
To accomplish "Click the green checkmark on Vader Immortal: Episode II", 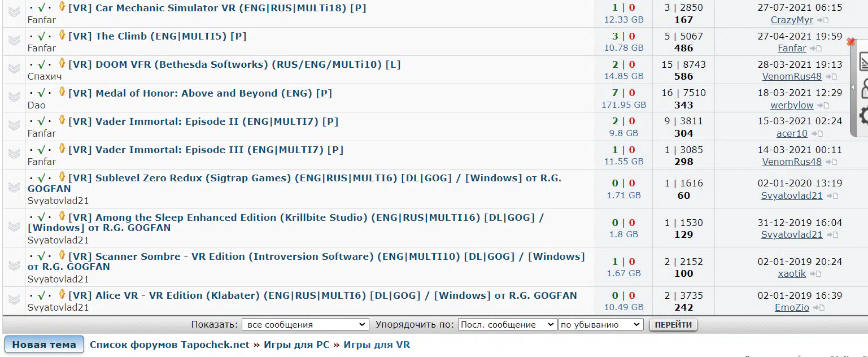I will [41, 121].
